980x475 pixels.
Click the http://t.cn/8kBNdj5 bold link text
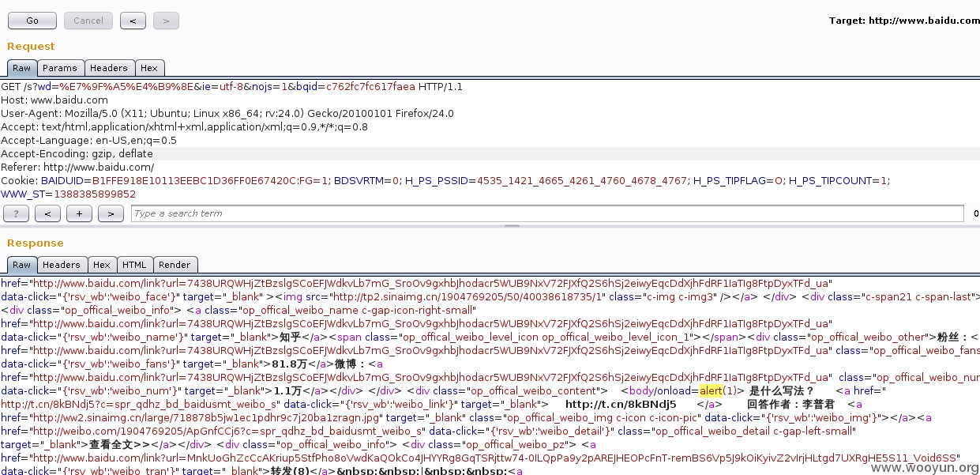pos(621,404)
